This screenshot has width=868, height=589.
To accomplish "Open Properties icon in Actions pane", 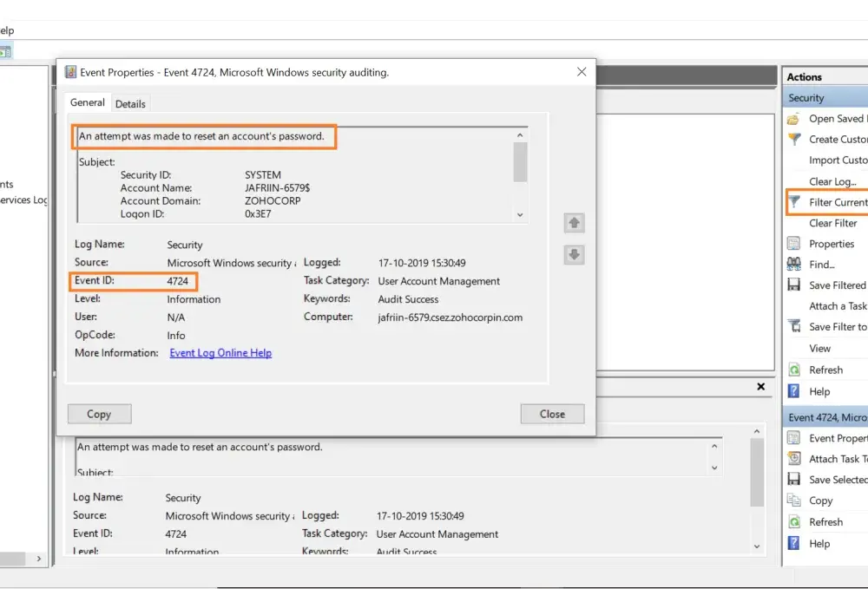I will click(x=794, y=244).
